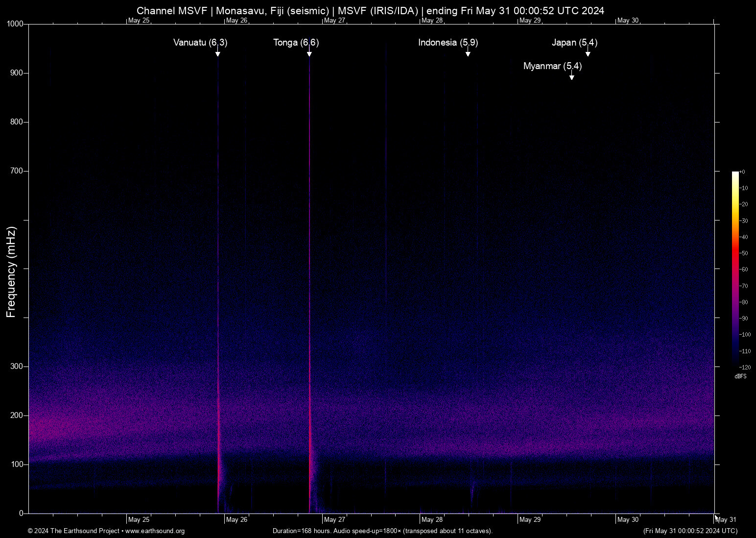Toggle the May 28 faint event trace
Screen dimensions: 756x538
445,294
